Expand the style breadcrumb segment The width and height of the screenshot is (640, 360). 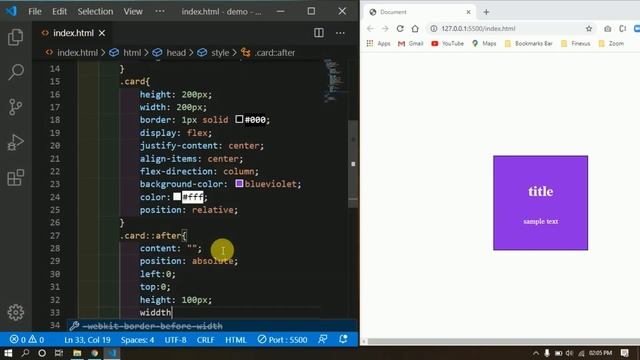pyautogui.click(x=220, y=53)
